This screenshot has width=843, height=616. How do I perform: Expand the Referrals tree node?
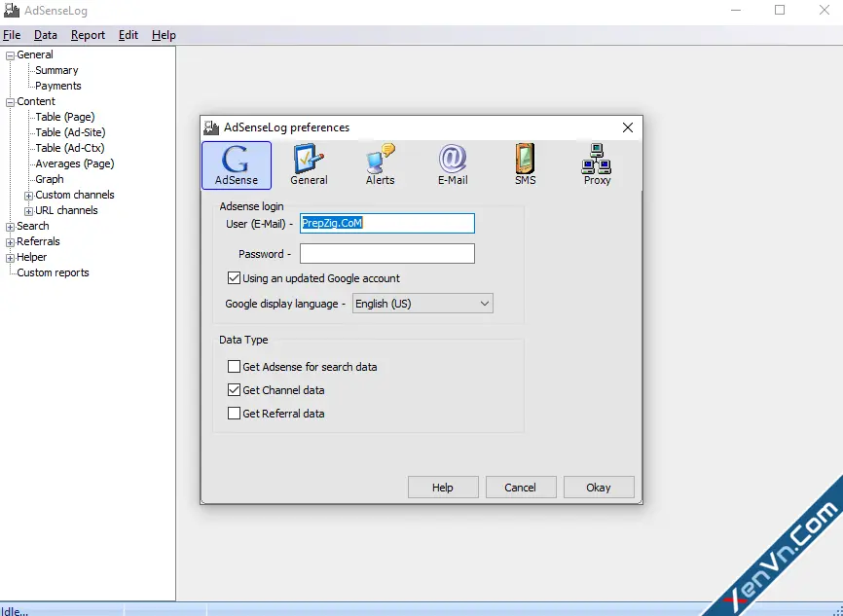point(10,242)
